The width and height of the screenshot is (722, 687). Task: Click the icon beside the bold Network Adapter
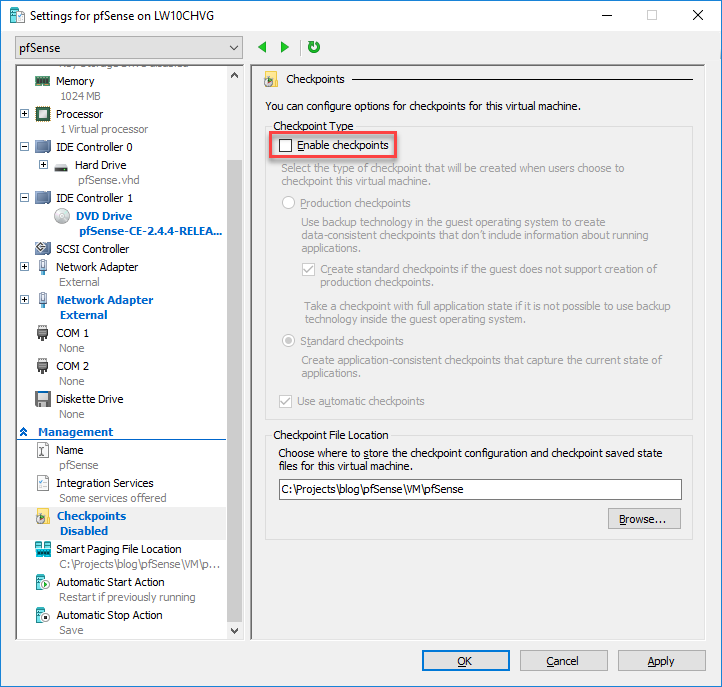coord(43,300)
